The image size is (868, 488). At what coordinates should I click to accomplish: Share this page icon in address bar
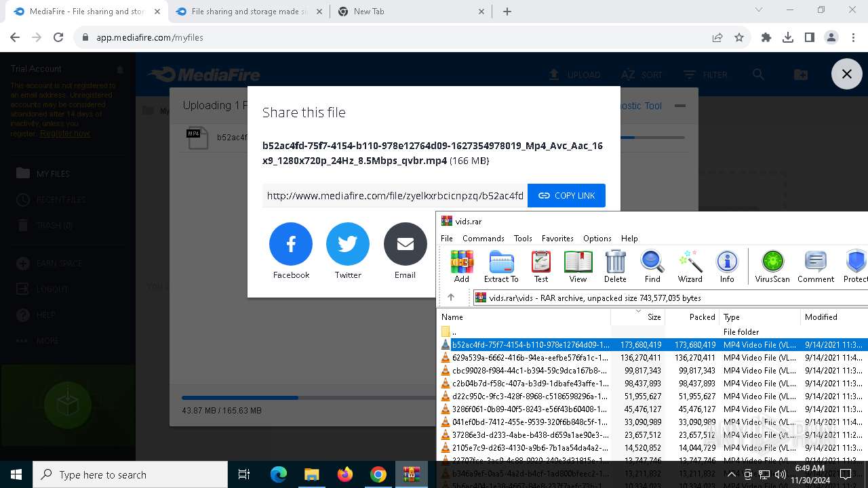[717, 38]
